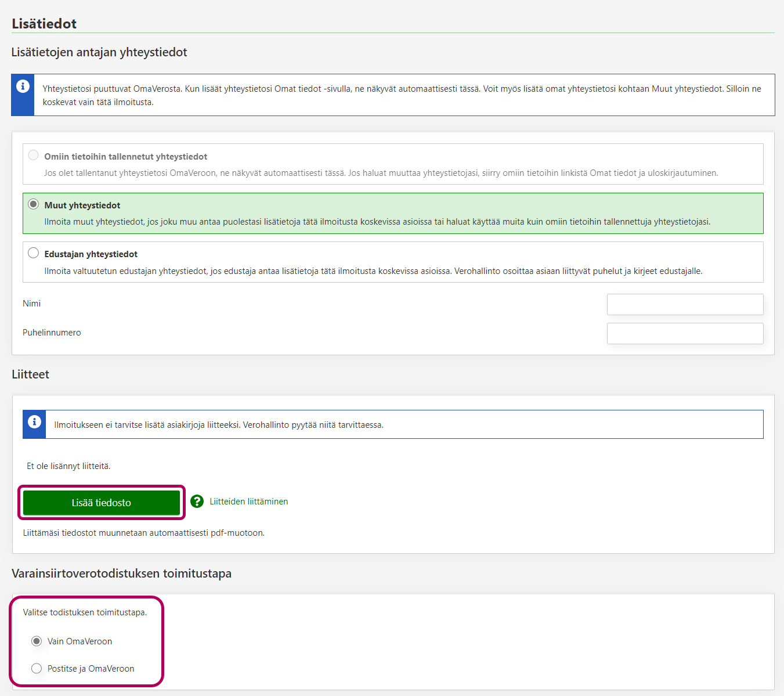The image size is (784, 696).
Task: Click the 'Lisätietojen antajan yhteystiedot' subheading
Action: [99, 52]
